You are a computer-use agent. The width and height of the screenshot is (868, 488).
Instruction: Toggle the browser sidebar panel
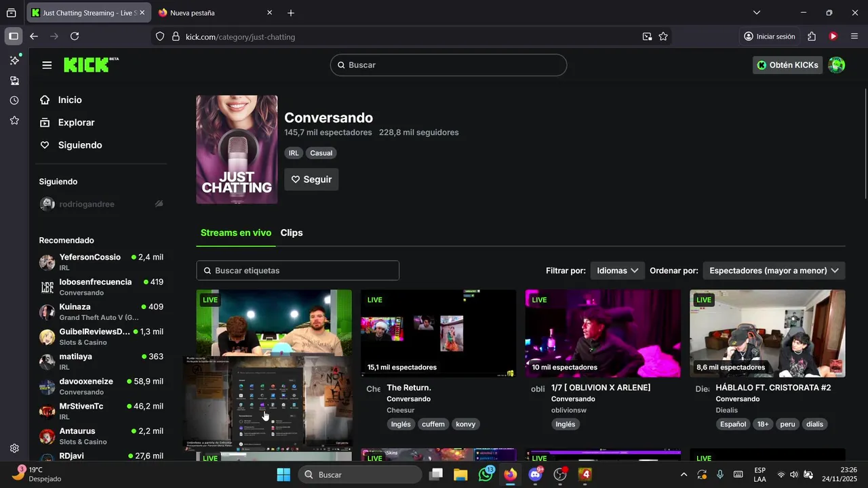pos(14,37)
